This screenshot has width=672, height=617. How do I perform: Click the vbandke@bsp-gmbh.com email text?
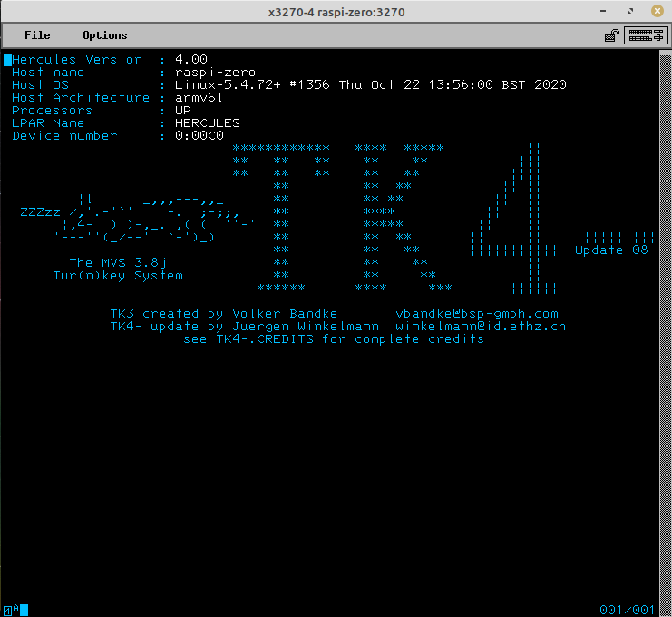point(477,314)
